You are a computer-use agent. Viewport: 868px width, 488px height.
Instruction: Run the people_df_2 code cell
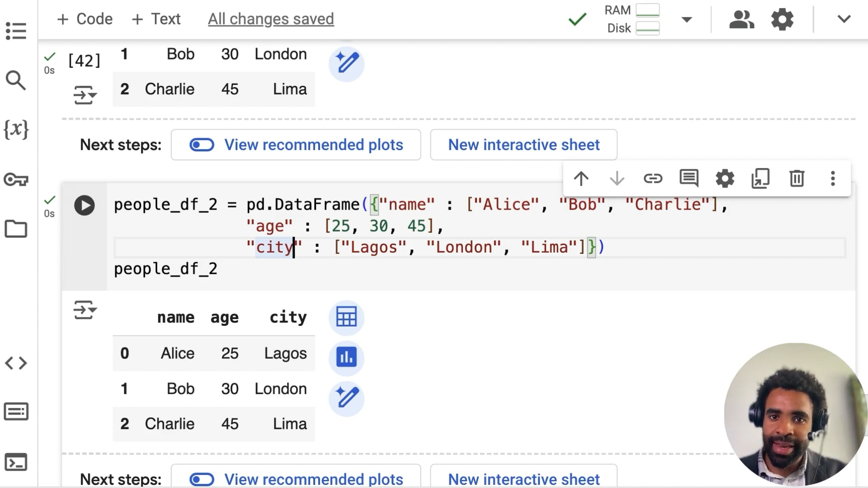point(84,205)
